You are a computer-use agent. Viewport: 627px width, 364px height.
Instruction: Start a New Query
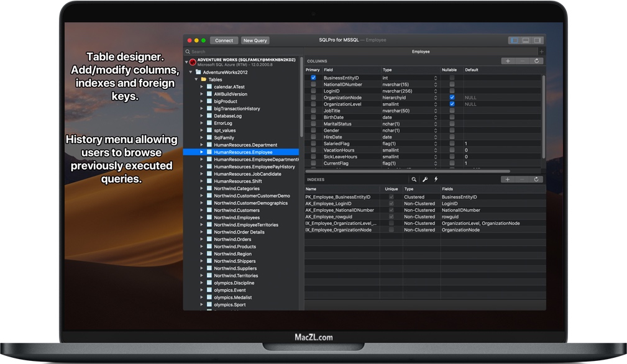coord(255,40)
